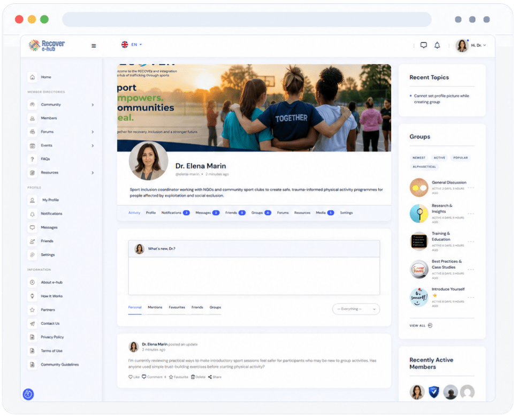Mark the update as Favourite
This screenshot has height=420, width=518.
pos(179,377)
